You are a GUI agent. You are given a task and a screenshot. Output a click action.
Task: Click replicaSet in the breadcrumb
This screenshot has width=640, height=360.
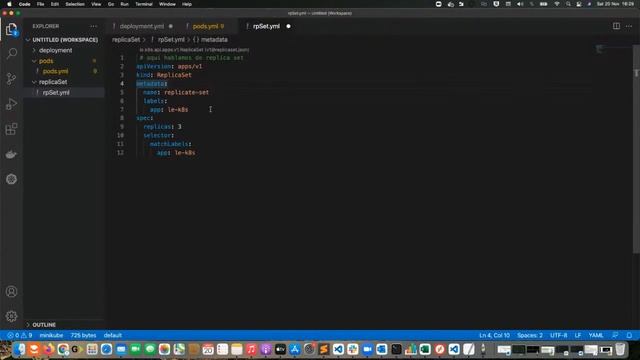[x=126, y=40]
